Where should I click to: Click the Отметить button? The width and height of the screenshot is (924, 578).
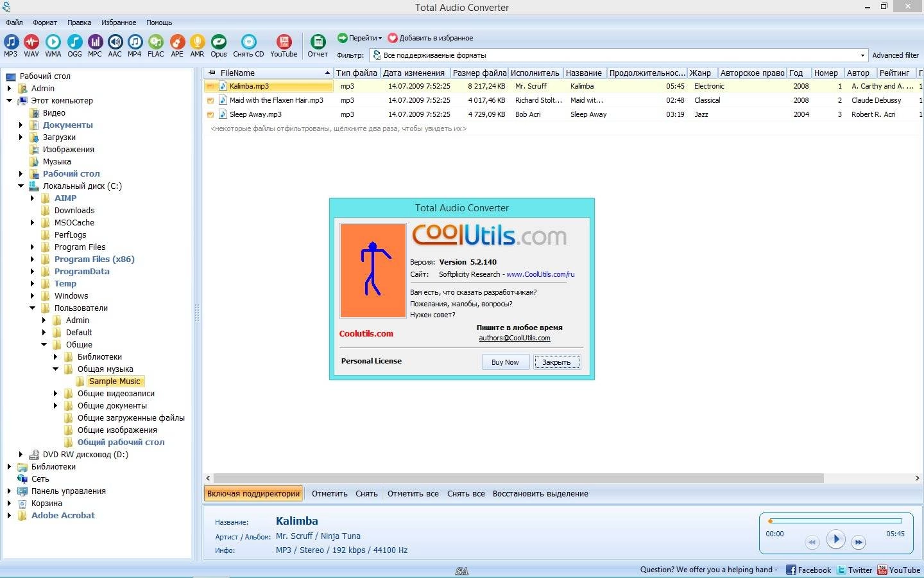click(330, 493)
